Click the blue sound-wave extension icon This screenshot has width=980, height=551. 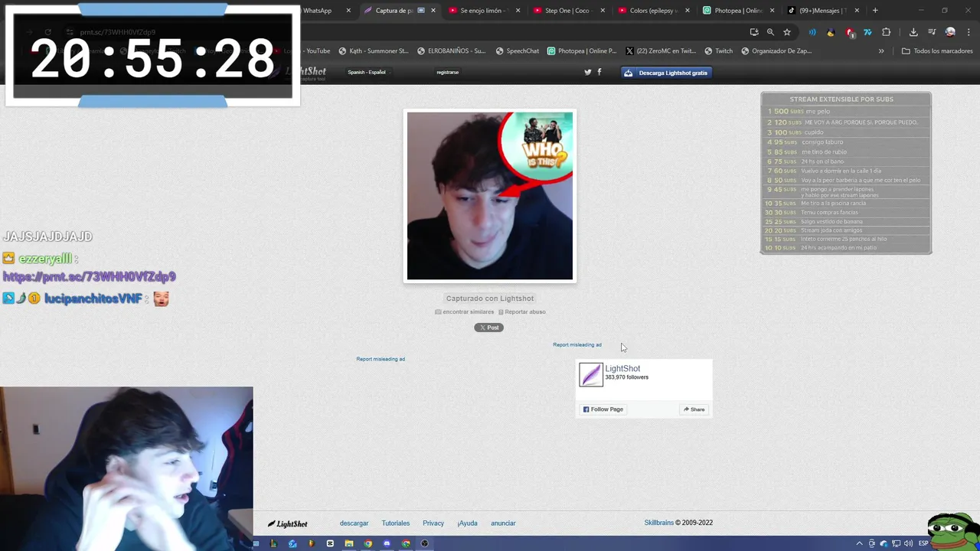point(812,32)
